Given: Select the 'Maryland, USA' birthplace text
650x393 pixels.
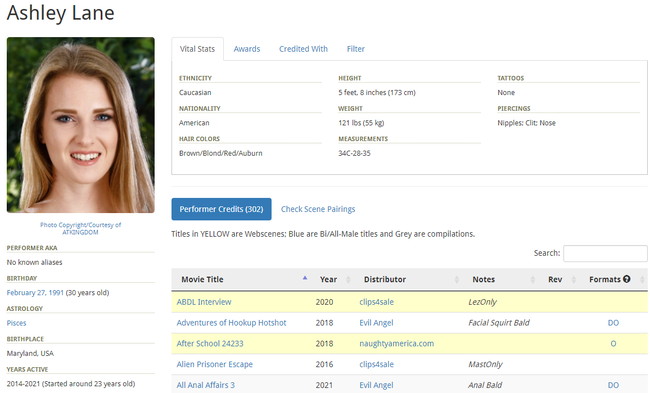Looking at the screenshot, I should tap(30, 353).
